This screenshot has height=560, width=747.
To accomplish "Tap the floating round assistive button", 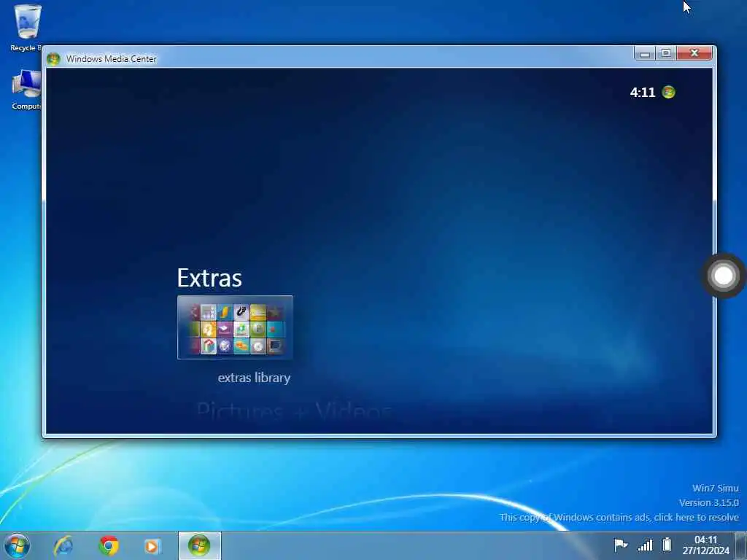I will click(x=724, y=276).
